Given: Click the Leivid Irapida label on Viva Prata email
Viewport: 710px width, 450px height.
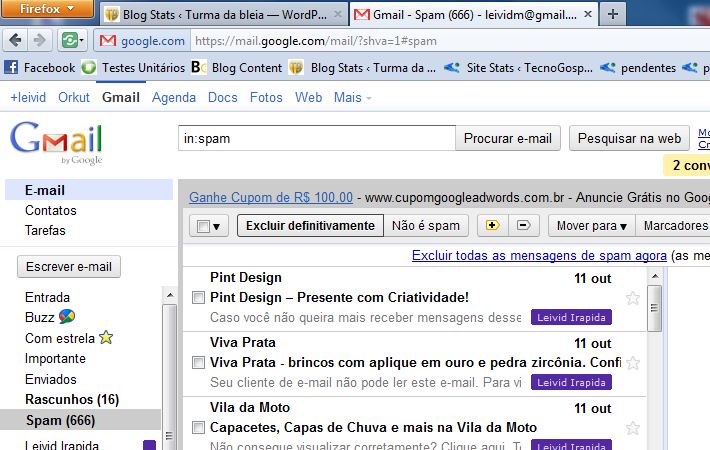Looking at the screenshot, I should [571, 383].
